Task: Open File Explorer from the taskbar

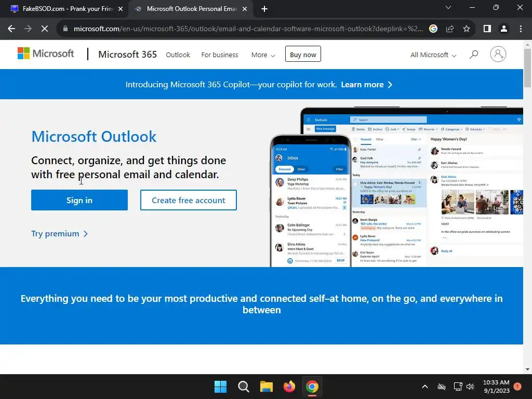Action: [267, 387]
